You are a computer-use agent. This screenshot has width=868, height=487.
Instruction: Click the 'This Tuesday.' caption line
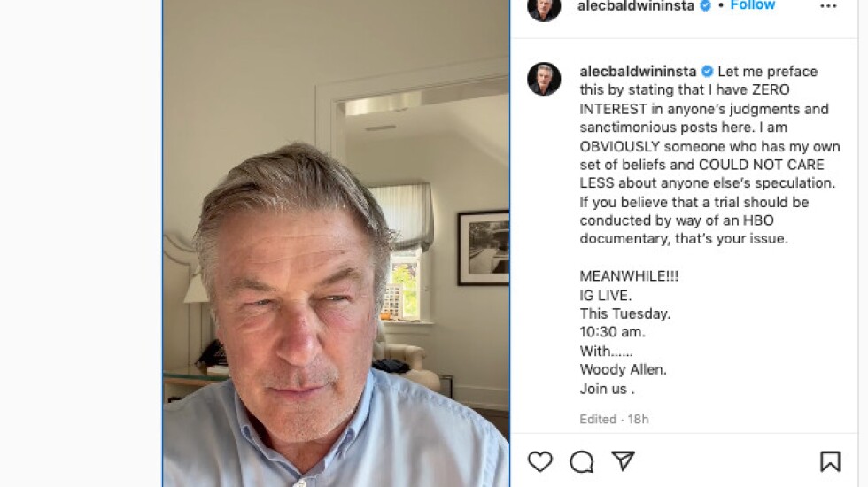click(625, 313)
